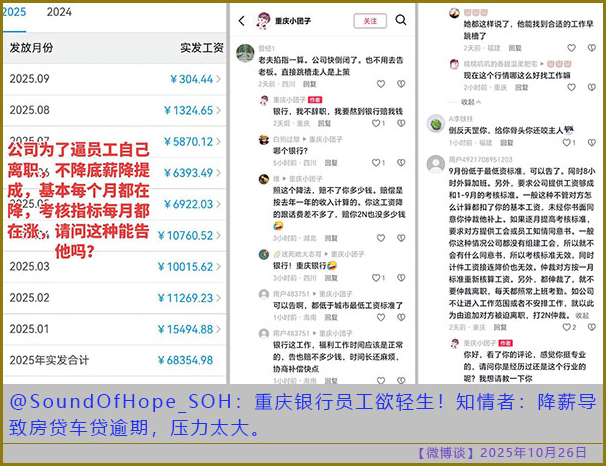The width and height of the screenshot is (606, 466).
Task: Tap the back arrow in the post header
Action: [x=242, y=21]
